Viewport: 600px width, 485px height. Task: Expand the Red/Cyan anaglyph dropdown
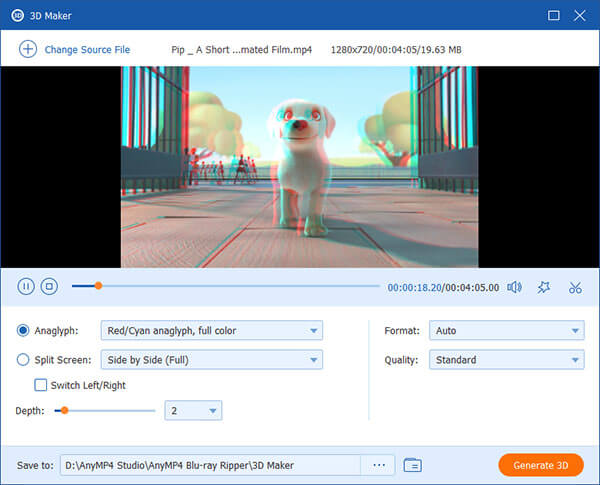(212, 331)
